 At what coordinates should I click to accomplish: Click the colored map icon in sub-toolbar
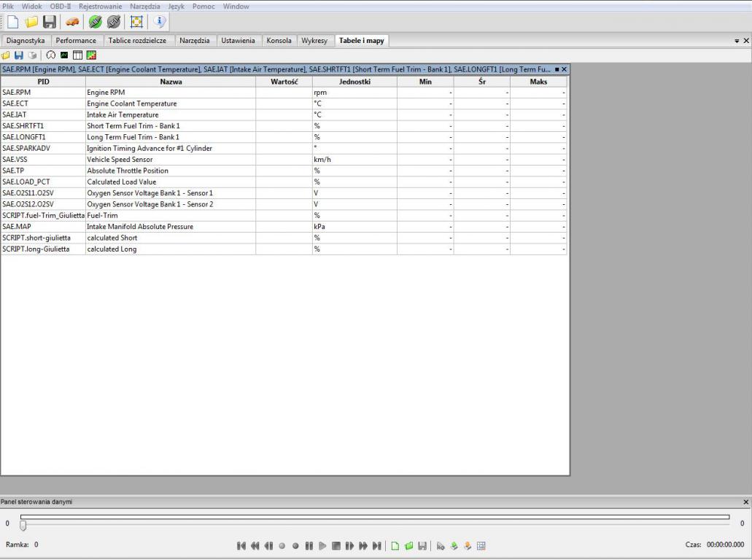point(91,55)
